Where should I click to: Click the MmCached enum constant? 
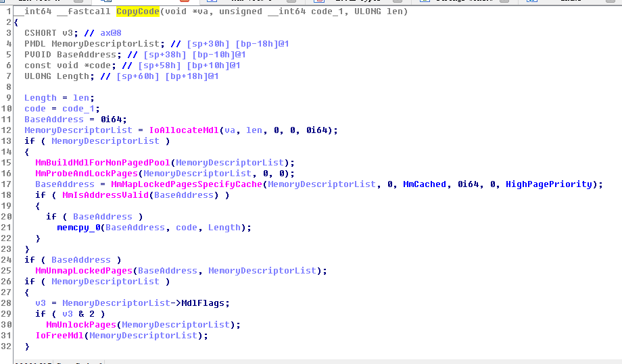click(425, 184)
